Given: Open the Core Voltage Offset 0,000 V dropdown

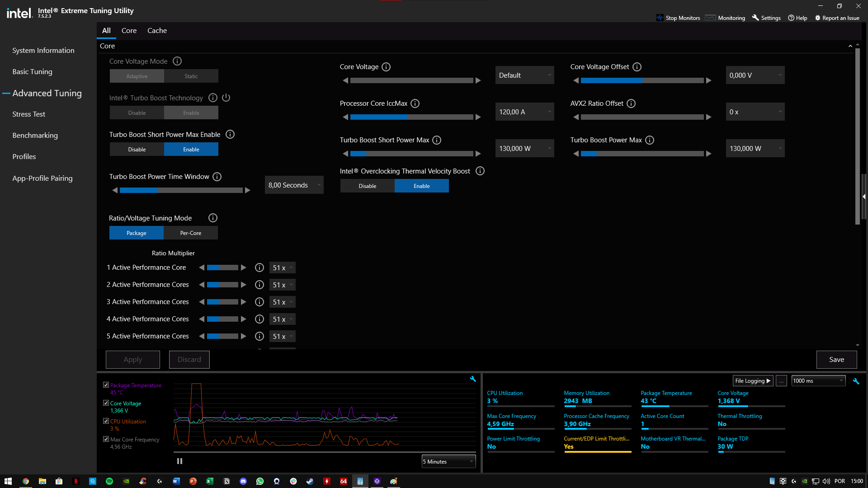Looking at the screenshot, I should pyautogui.click(x=755, y=75).
